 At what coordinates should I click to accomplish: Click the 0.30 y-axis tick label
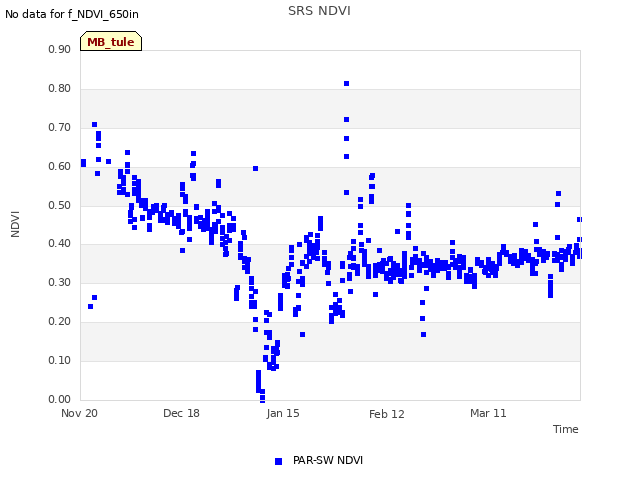(59, 282)
